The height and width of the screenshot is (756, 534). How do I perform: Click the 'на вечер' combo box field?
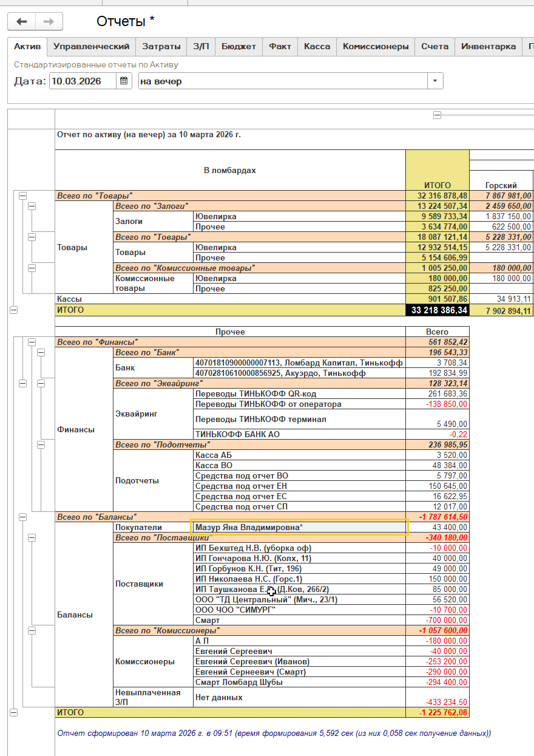pos(283,81)
